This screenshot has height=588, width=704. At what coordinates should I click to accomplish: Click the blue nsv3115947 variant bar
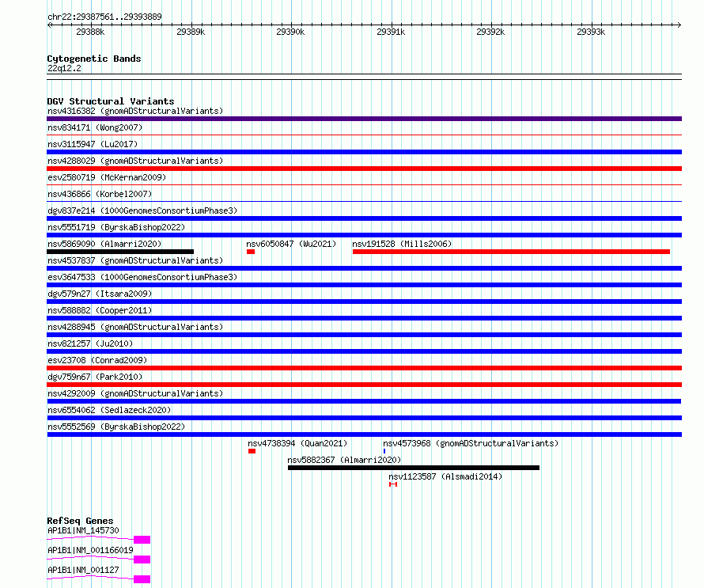click(x=364, y=152)
